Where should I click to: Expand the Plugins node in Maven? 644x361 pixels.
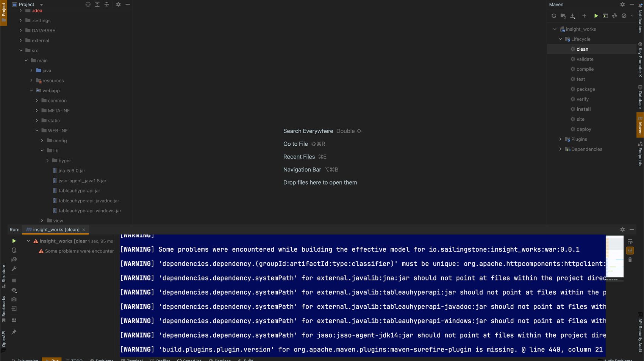point(560,139)
